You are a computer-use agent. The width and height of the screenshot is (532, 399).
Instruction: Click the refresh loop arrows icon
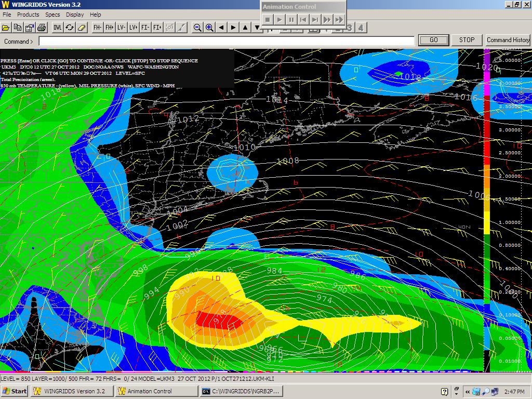(69, 28)
